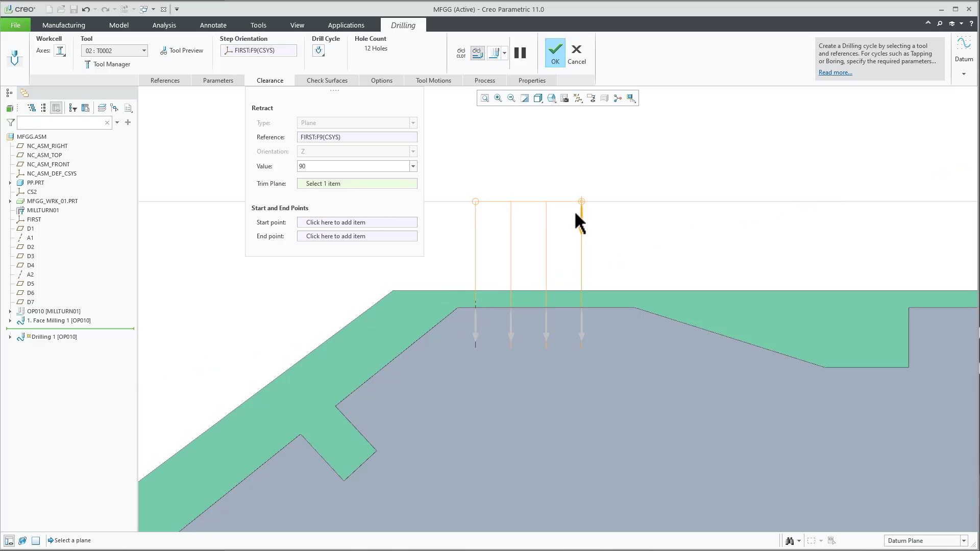Click the Repaint screen icon
The width and height of the screenshot is (980, 551).
(524, 98)
